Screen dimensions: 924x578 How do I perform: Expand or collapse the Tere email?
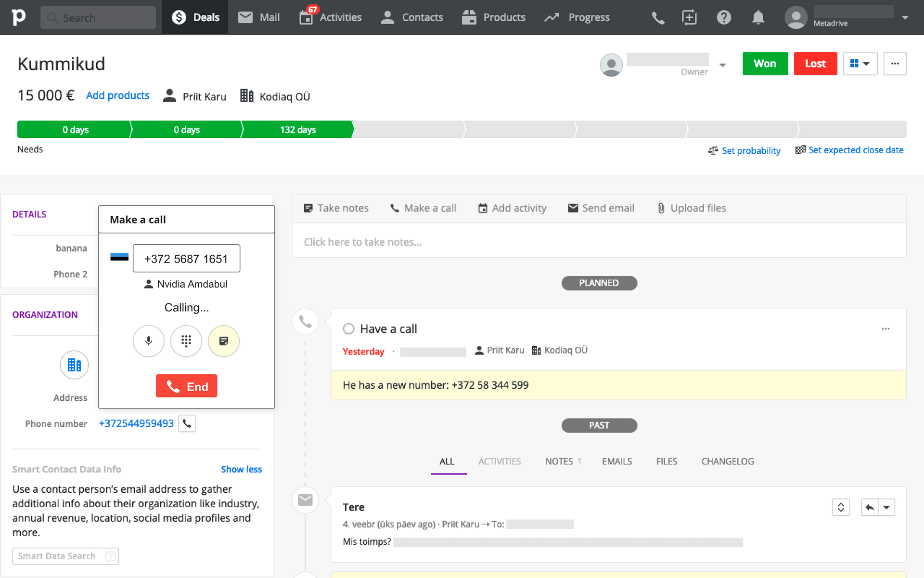click(x=841, y=507)
